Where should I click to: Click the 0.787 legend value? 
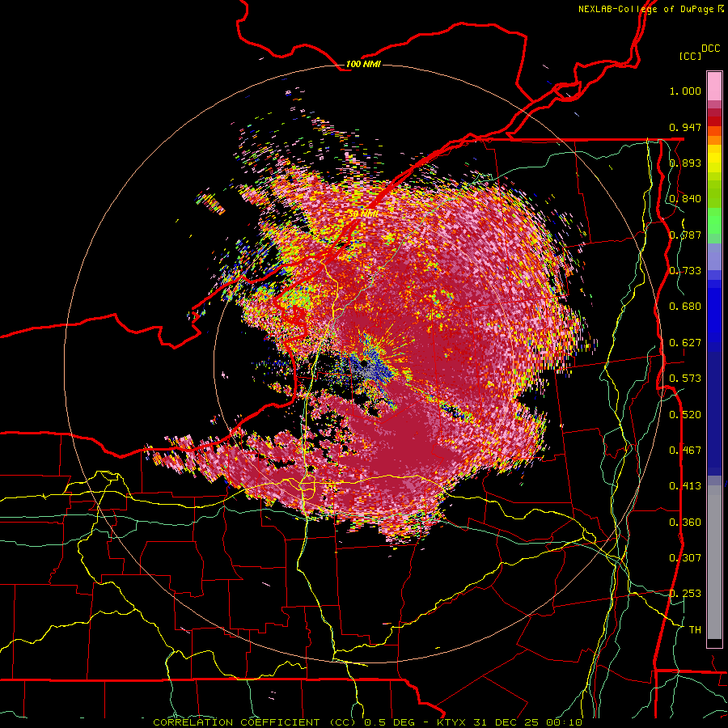pos(685,235)
